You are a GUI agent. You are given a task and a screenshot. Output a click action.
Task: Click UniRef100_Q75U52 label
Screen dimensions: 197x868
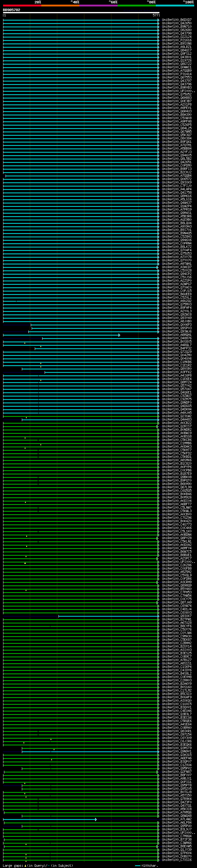(x=177, y=94)
